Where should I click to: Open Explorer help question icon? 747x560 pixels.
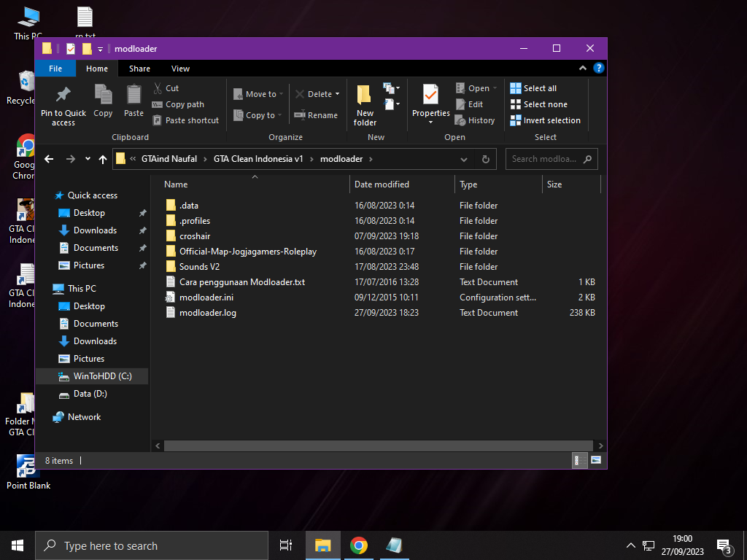point(598,68)
